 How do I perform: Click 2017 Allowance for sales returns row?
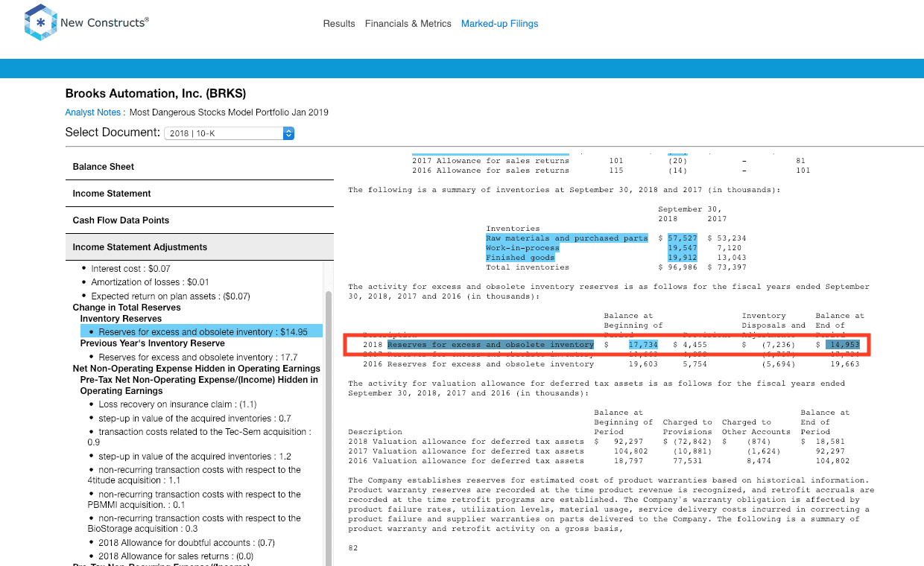(608, 161)
